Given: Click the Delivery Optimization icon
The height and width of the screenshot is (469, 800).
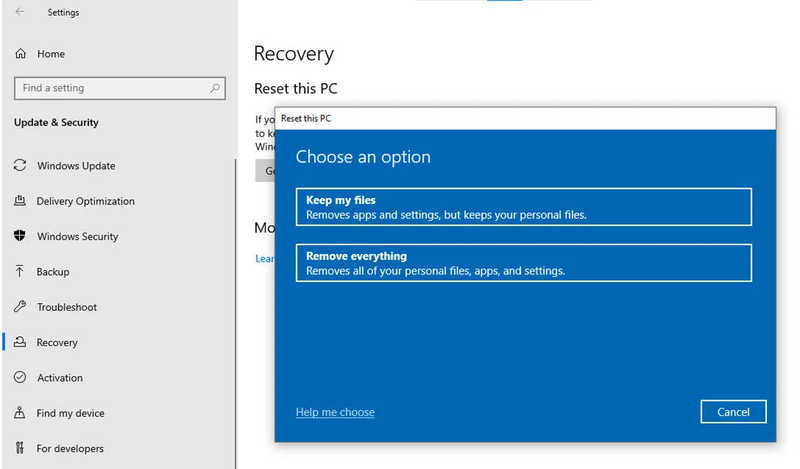Looking at the screenshot, I should click(20, 201).
